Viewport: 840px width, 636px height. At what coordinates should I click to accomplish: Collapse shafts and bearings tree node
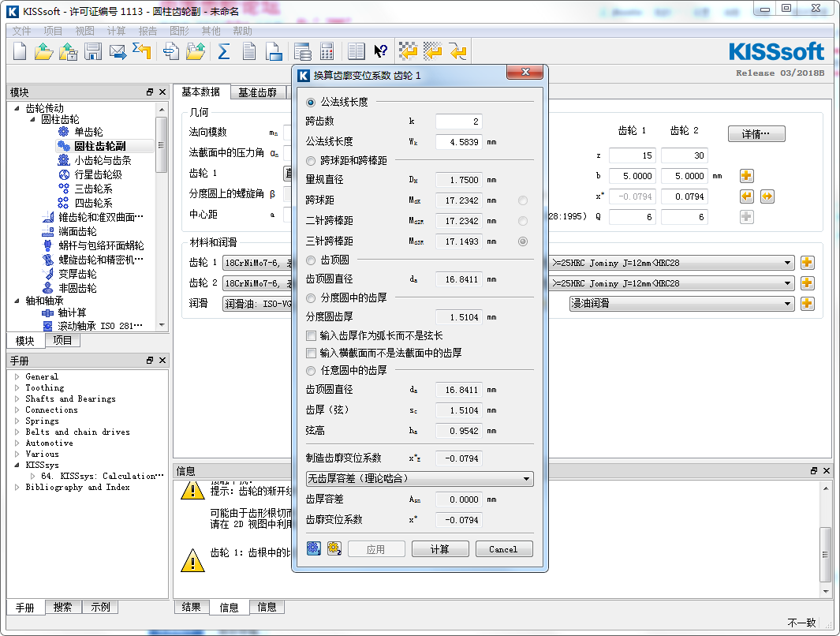[x=17, y=301]
